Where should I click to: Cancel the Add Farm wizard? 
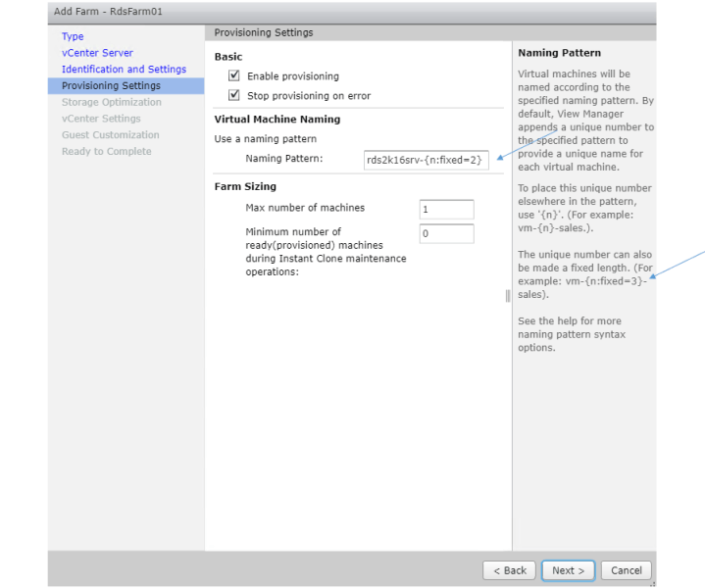pyautogui.click(x=627, y=570)
